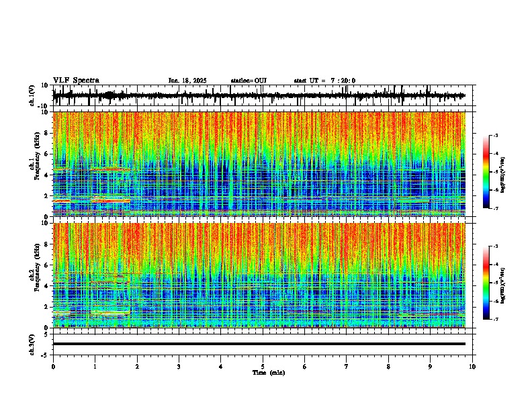
Task: Click the "8" kHz tick on ch.1 spectrogram axis
Action: click(x=47, y=133)
